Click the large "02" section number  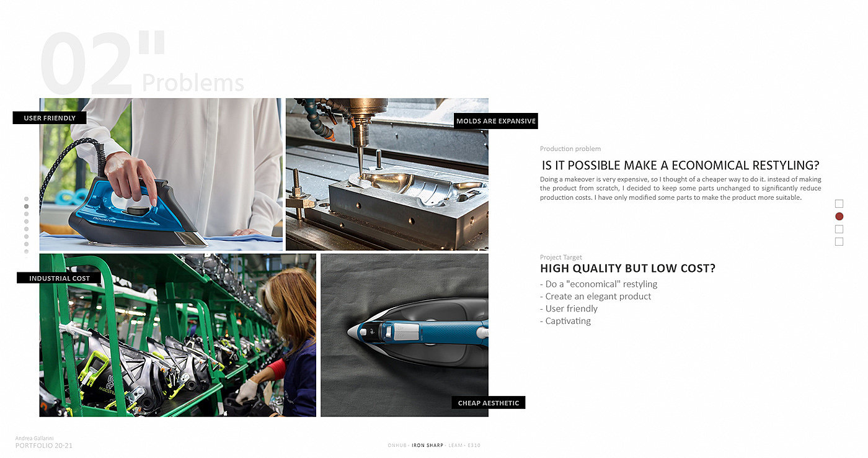pyautogui.click(x=87, y=64)
